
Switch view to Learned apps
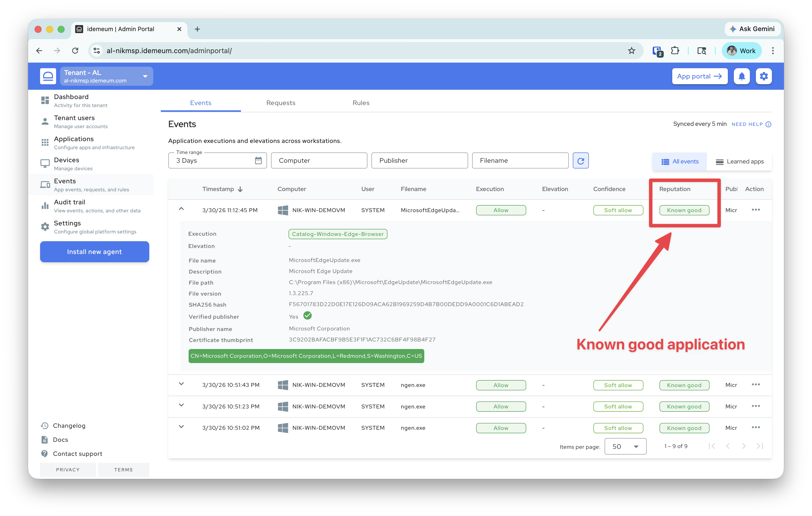pos(740,162)
